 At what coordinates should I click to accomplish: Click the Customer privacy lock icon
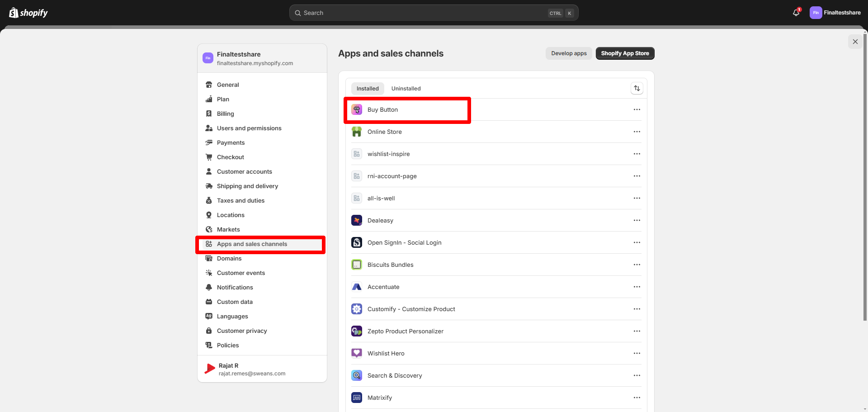209,331
